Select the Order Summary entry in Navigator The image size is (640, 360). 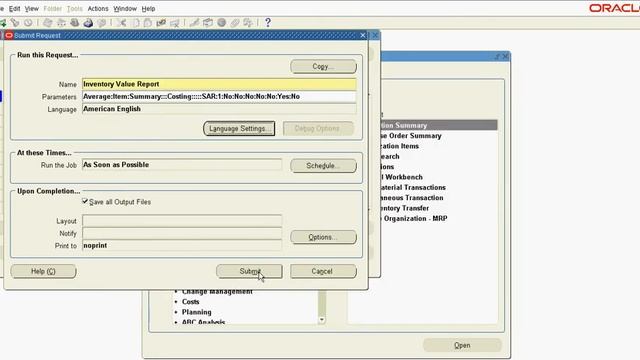(411, 136)
